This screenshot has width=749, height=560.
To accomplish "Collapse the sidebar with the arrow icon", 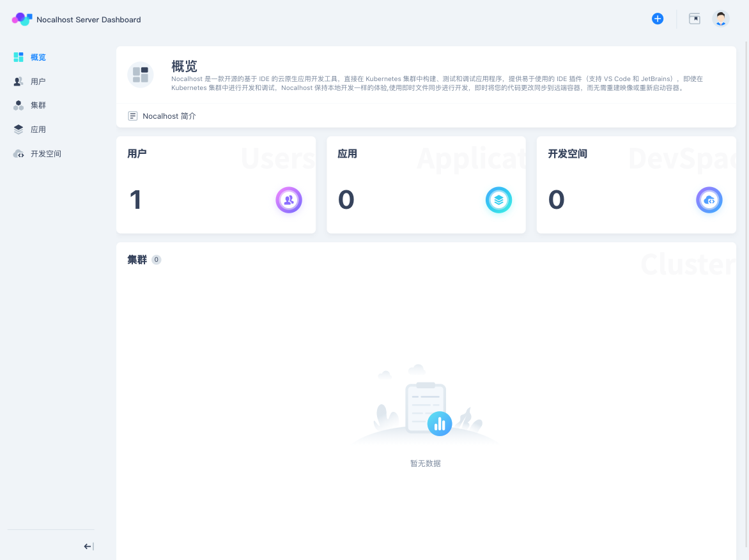I will click(89, 546).
